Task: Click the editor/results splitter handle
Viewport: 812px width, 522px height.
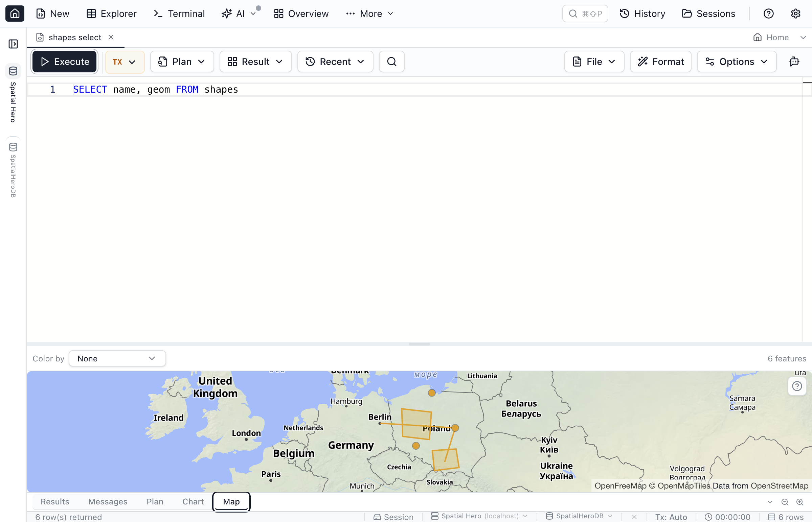Action: pos(419,344)
